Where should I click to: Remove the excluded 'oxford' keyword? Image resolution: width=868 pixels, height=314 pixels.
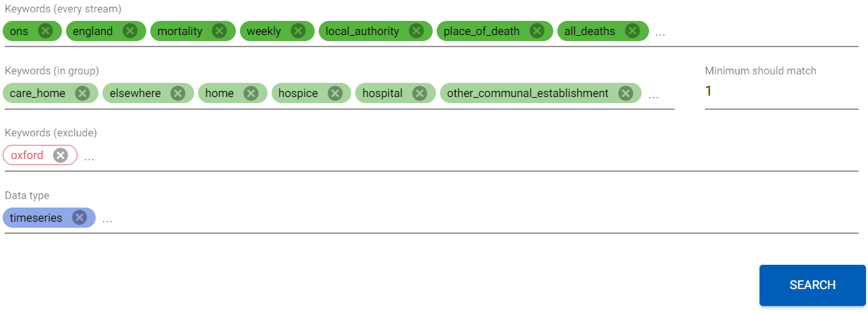pos(61,155)
